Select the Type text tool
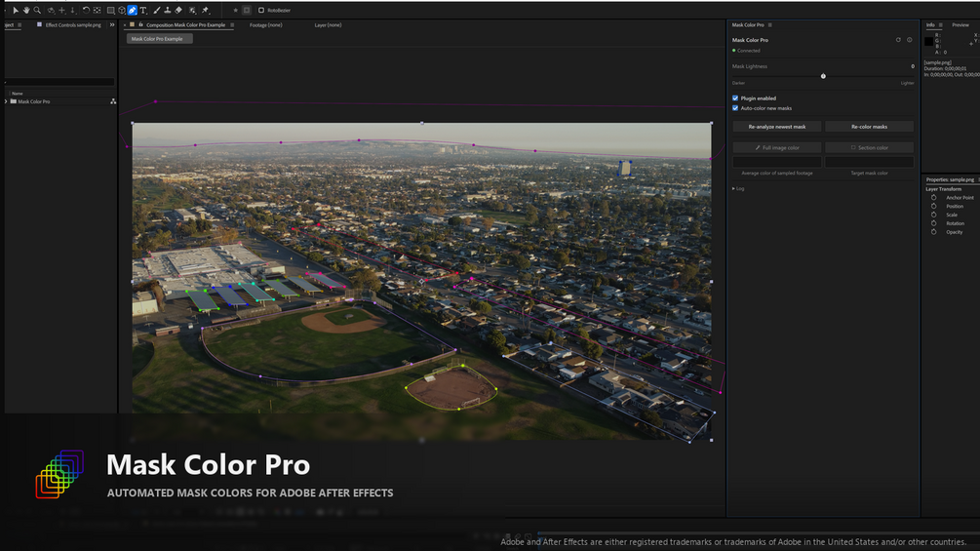The width and height of the screenshot is (980, 551). tap(143, 10)
